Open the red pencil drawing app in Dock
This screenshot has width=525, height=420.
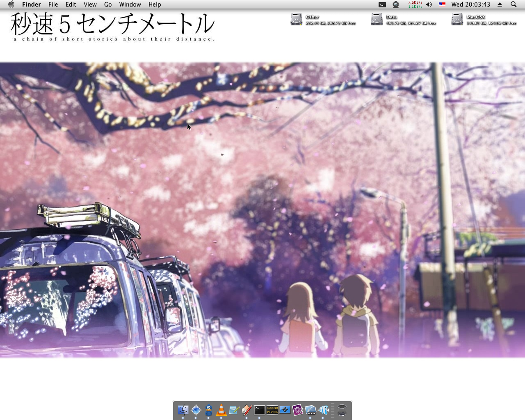point(247,410)
